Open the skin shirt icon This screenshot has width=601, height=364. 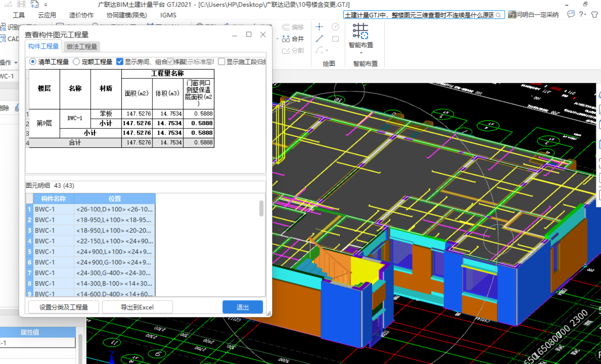pos(595,15)
